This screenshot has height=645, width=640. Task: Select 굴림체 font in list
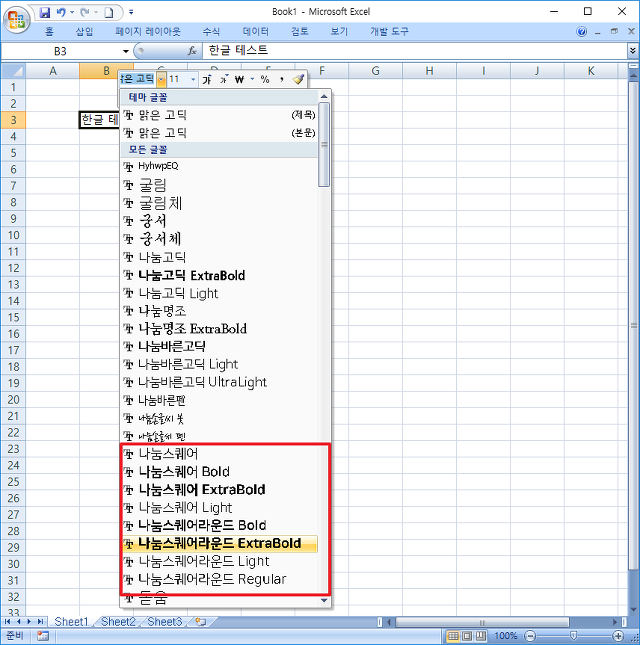[220, 203]
